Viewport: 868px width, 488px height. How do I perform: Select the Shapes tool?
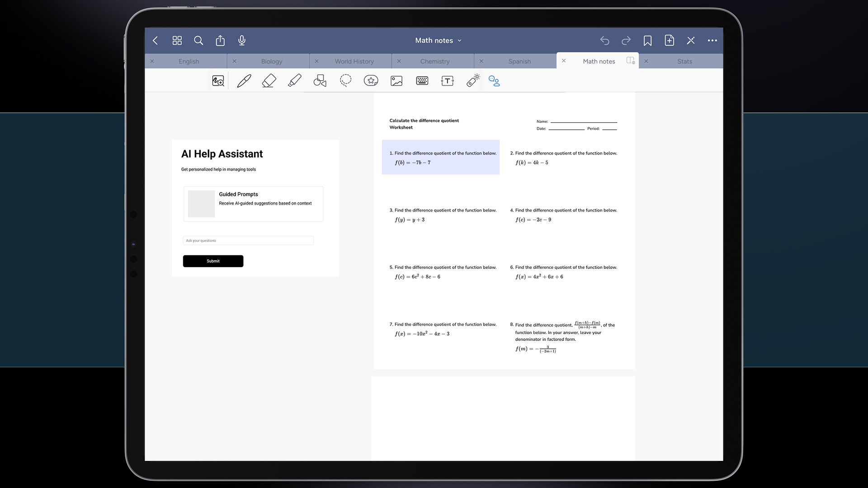pyautogui.click(x=320, y=81)
